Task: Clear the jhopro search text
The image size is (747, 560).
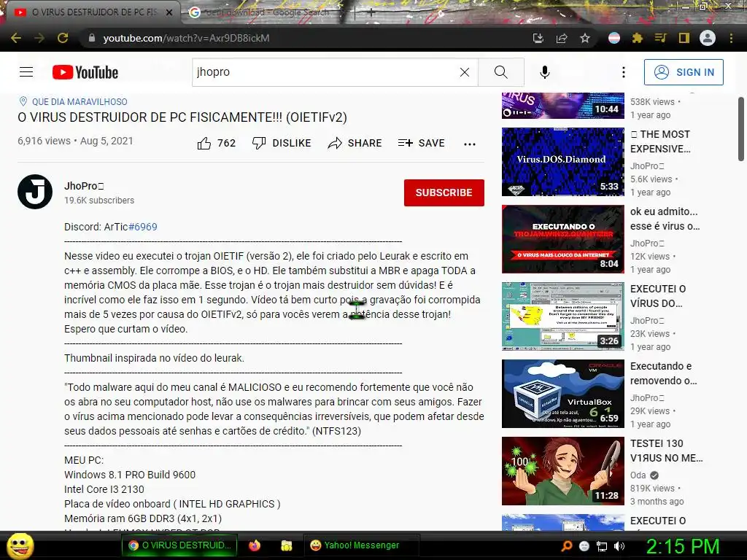Action: click(465, 72)
